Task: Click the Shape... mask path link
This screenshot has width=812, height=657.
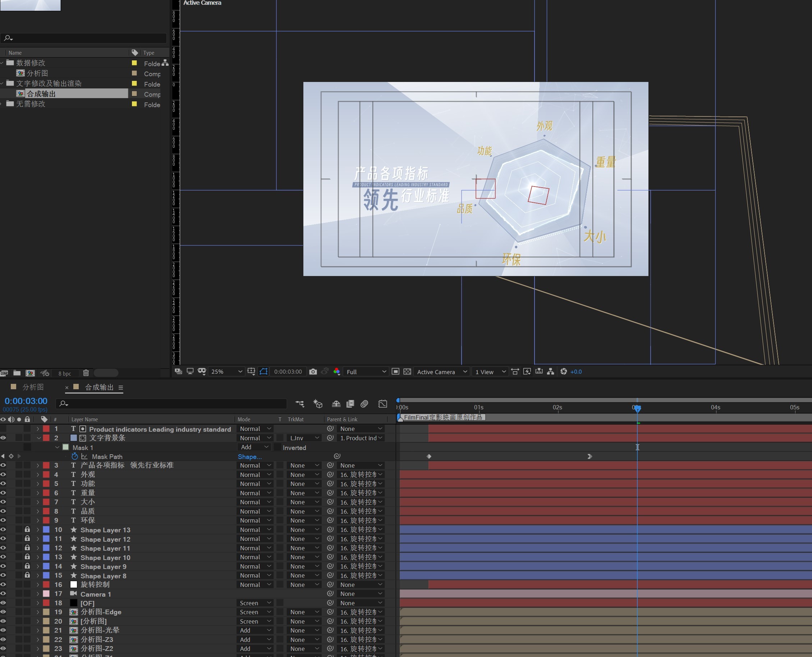Action: 249,457
